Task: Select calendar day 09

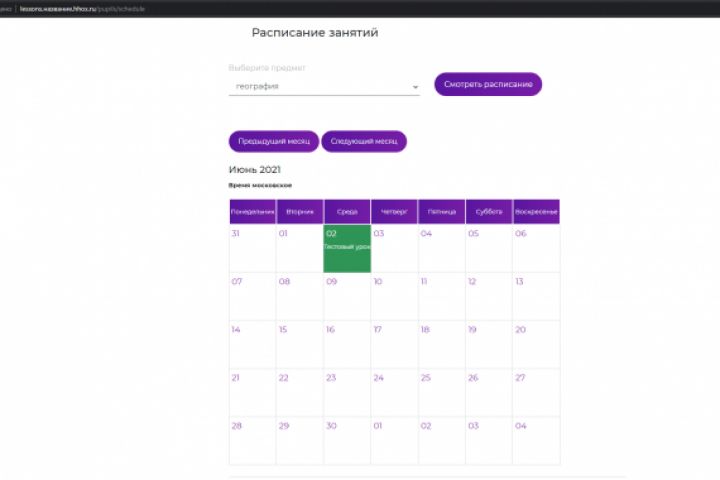Action: pos(347,296)
